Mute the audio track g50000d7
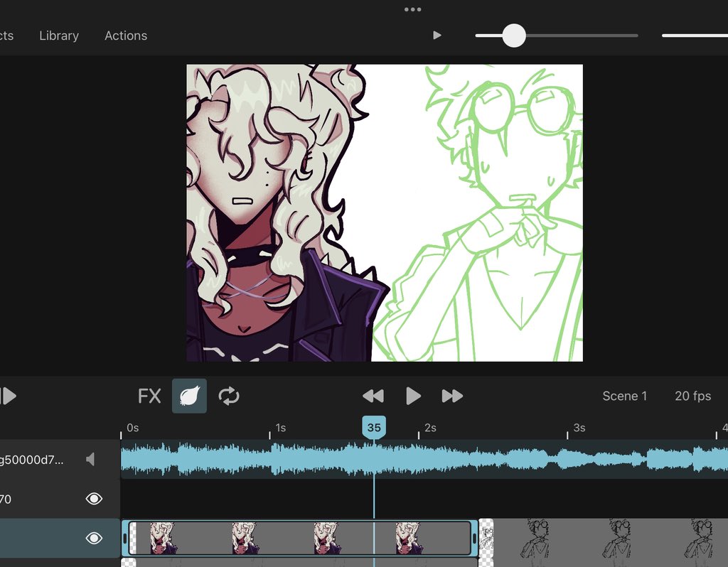The height and width of the screenshot is (567, 728). coord(90,459)
